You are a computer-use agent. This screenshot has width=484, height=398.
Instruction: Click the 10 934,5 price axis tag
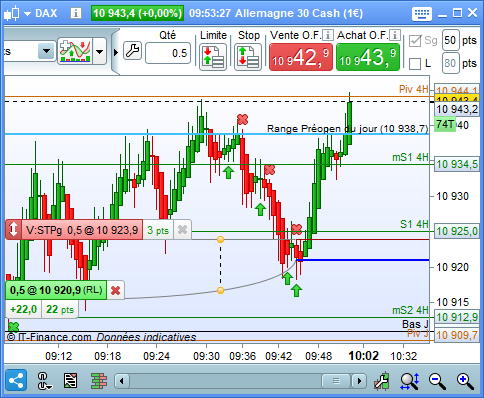[457, 164]
